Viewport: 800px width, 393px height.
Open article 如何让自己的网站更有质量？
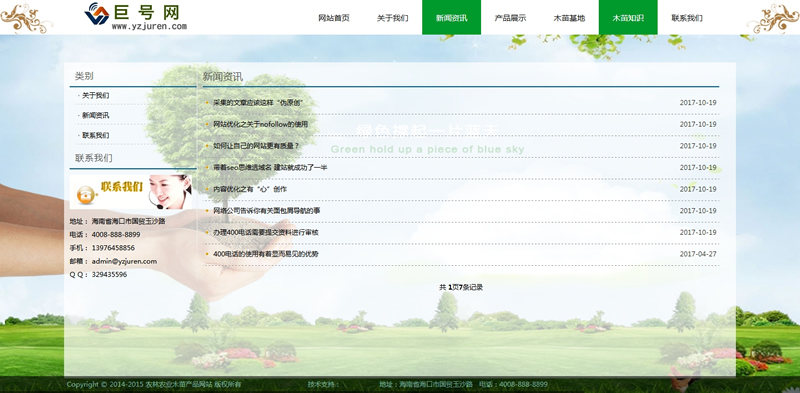256,145
